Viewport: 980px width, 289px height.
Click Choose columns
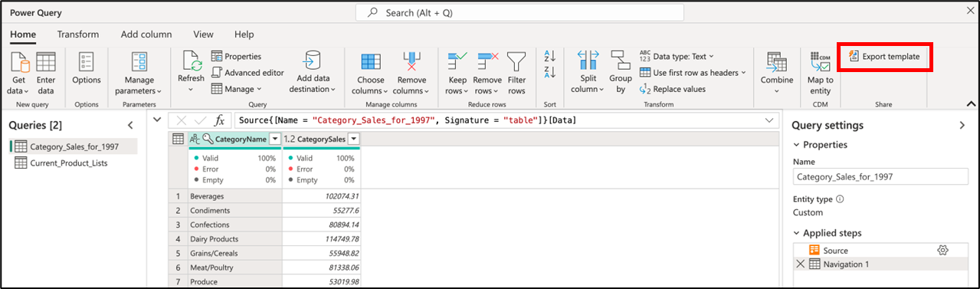[371, 74]
